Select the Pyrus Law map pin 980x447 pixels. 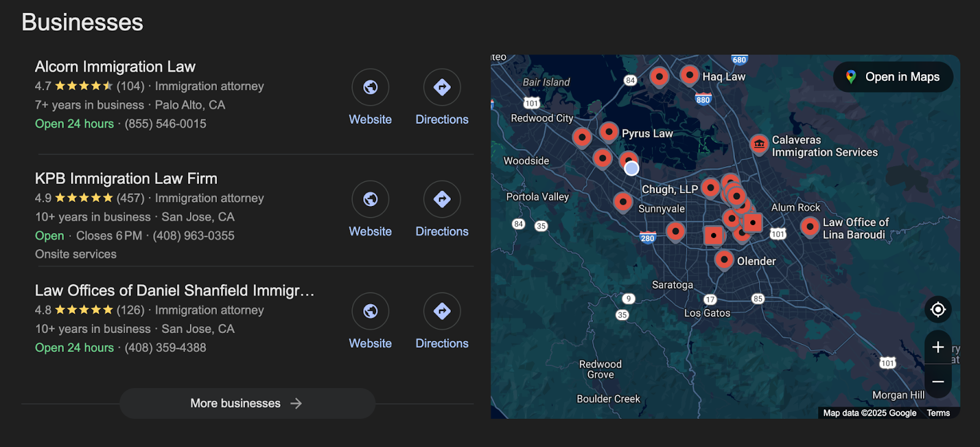pyautogui.click(x=609, y=131)
